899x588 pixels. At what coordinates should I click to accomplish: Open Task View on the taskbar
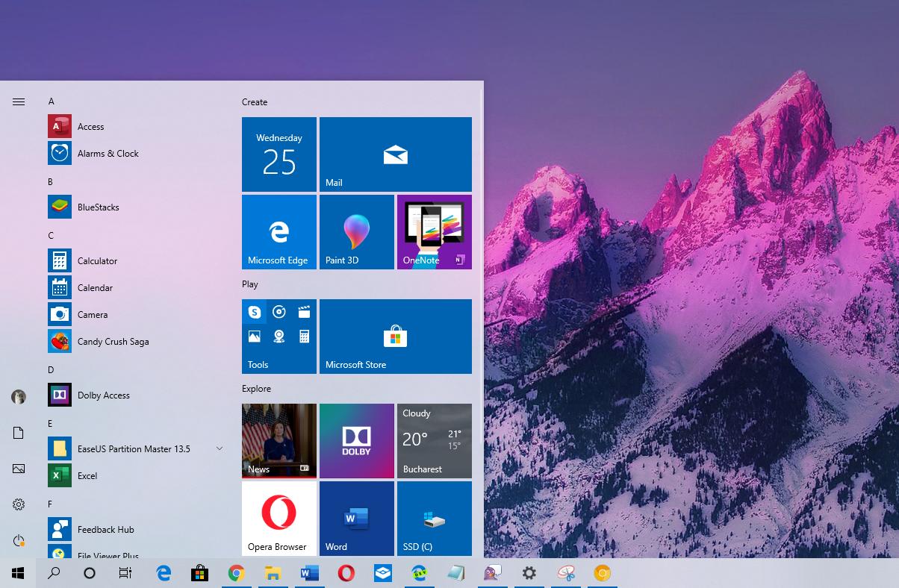click(125, 573)
